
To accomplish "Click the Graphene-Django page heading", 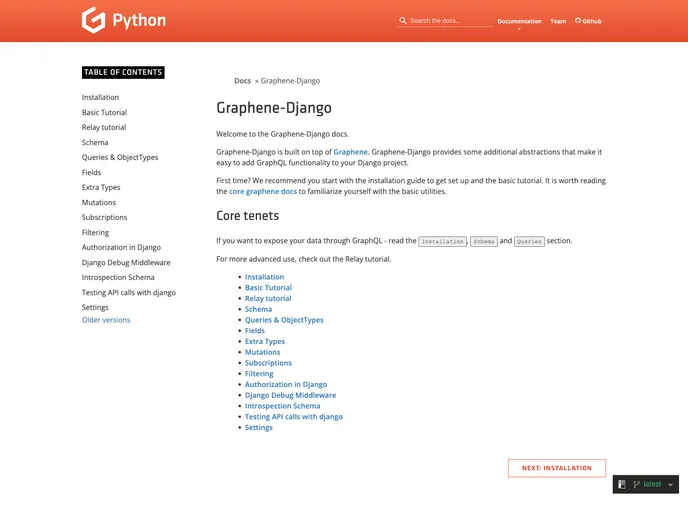I will coord(274,108).
